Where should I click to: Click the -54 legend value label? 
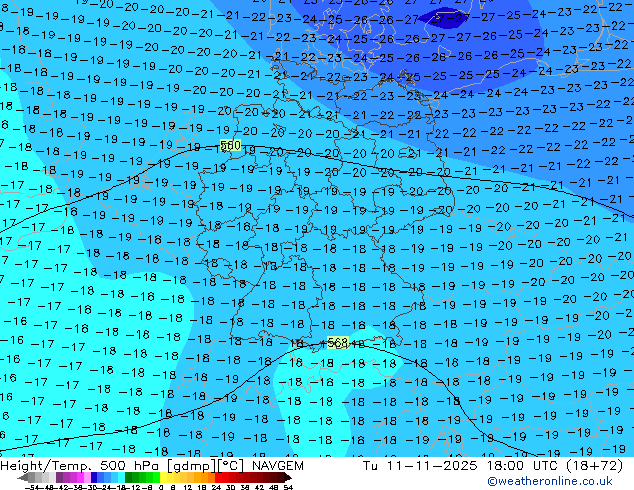(32, 487)
